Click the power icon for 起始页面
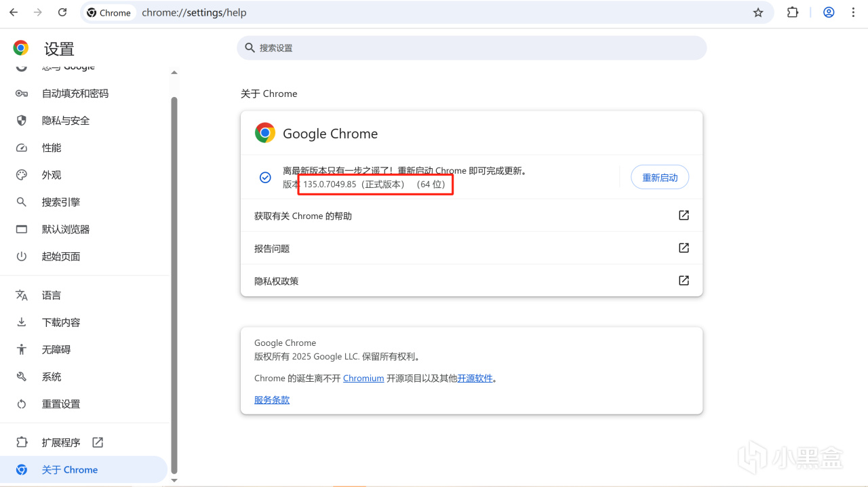Viewport: 868px width, 487px height. (x=22, y=256)
